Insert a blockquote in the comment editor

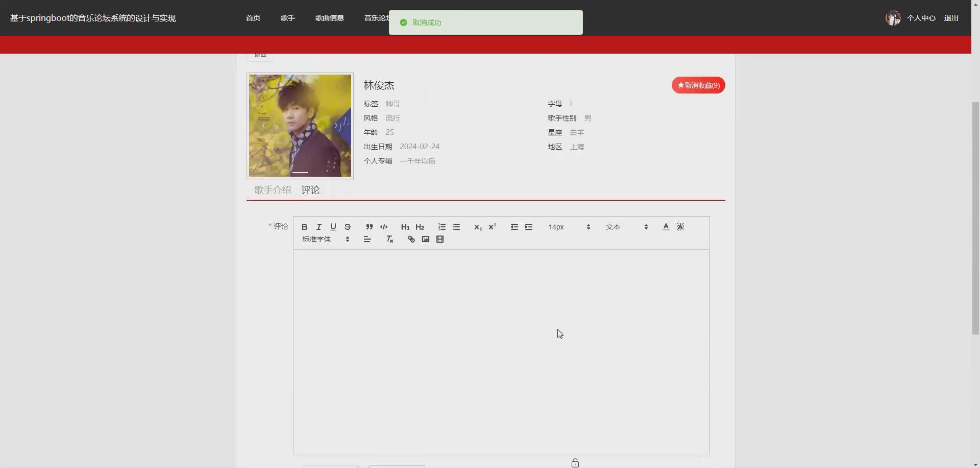click(x=370, y=227)
